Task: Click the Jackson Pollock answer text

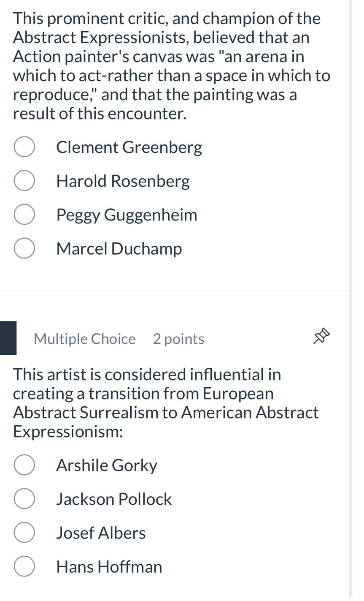Action: click(114, 498)
